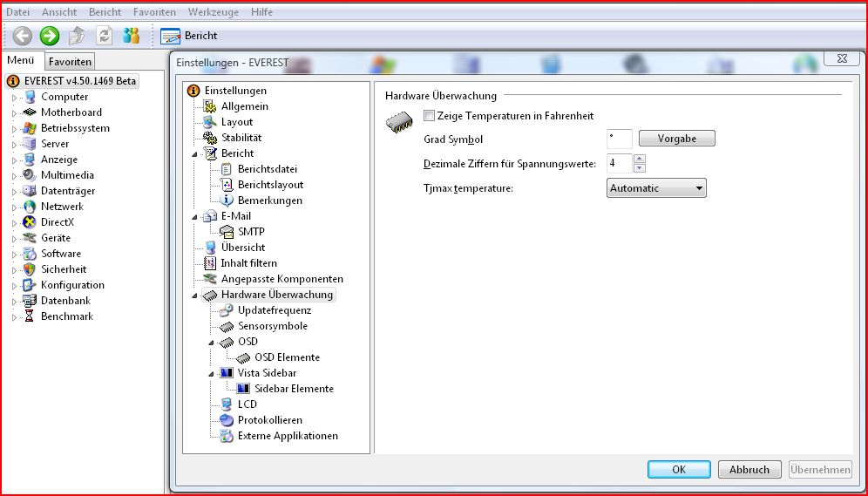Click the Protokollieren icon
868x496 pixels.
(x=227, y=420)
